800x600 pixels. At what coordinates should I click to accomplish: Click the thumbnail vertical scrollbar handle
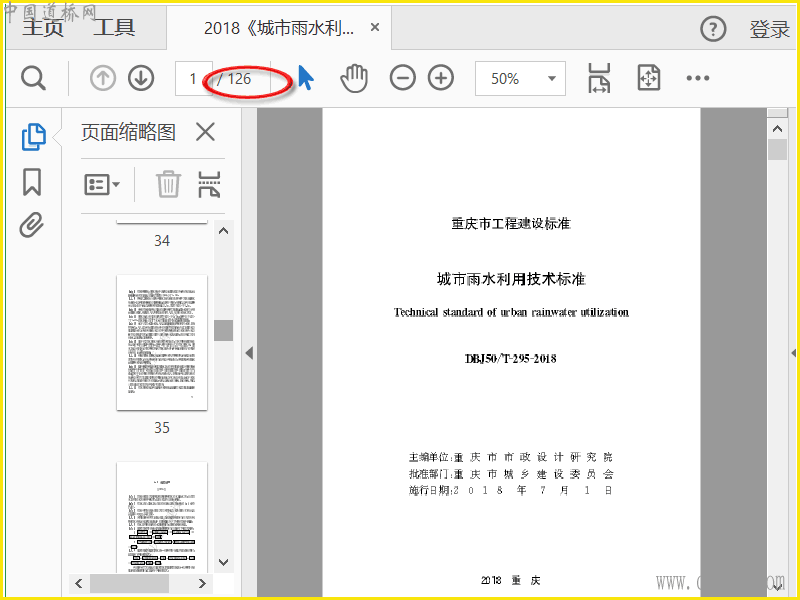pyautogui.click(x=223, y=330)
